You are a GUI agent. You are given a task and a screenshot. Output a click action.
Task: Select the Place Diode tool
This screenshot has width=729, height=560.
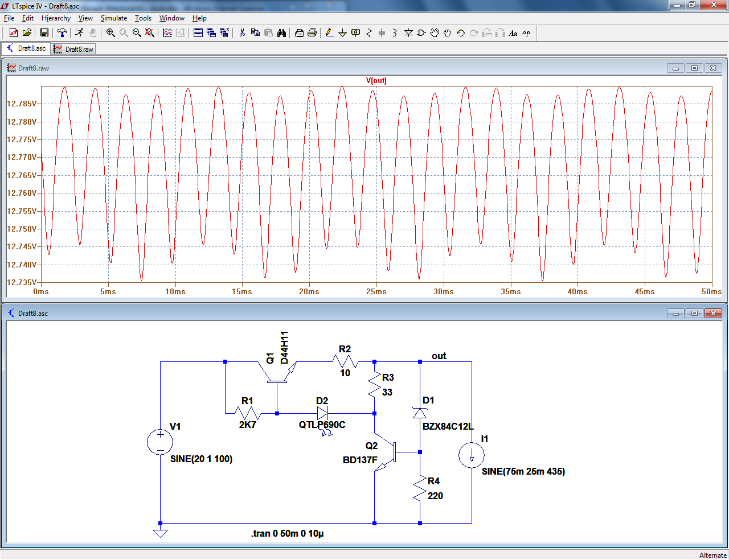(408, 33)
